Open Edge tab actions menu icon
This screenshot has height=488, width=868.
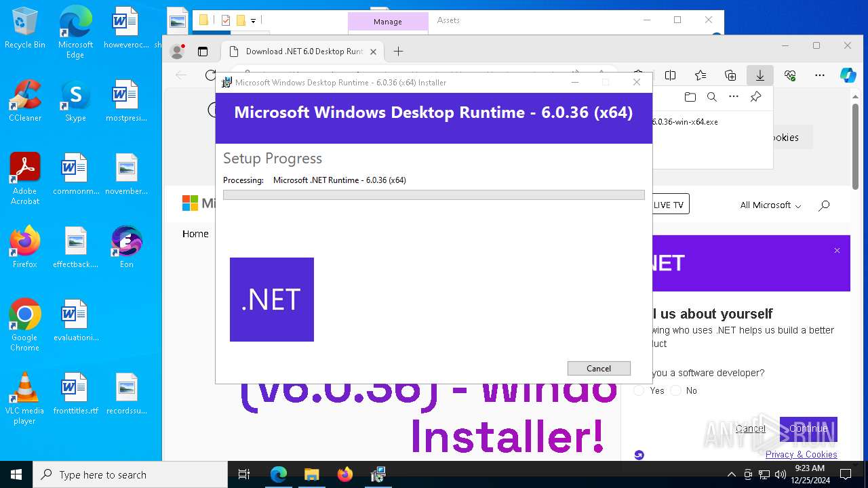[202, 52]
